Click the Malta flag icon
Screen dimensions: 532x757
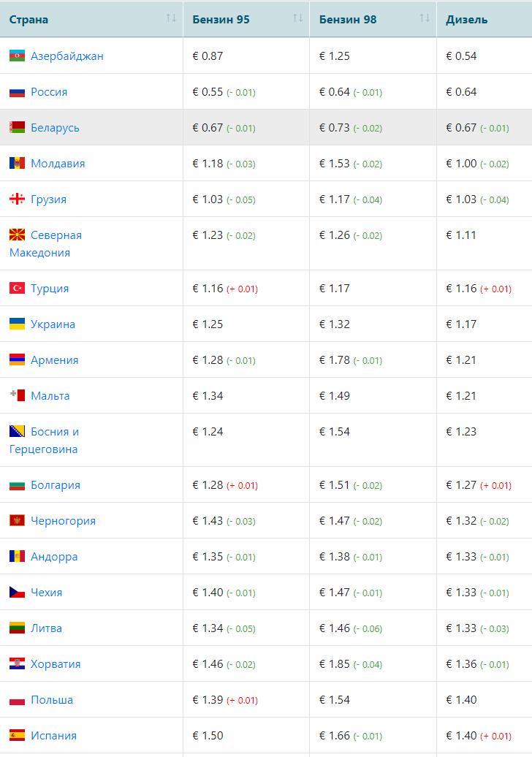pyautogui.click(x=18, y=396)
